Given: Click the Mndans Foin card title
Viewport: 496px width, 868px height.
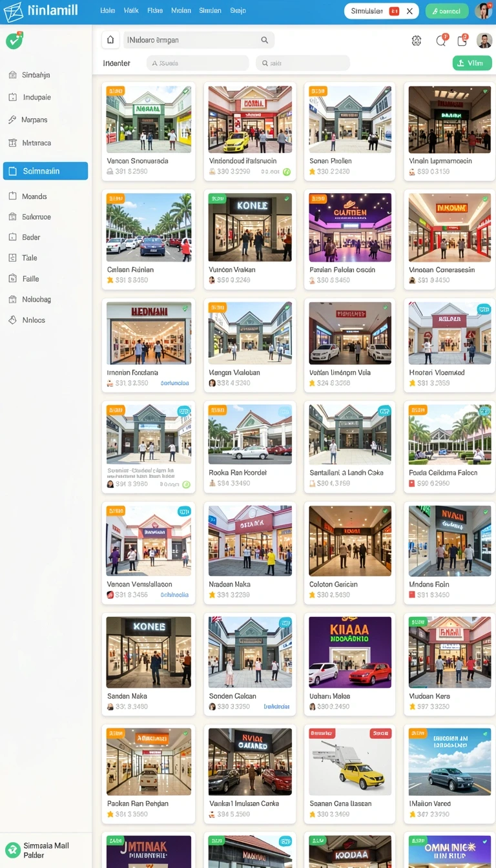Looking at the screenshot, I should [x=429, y=584].
